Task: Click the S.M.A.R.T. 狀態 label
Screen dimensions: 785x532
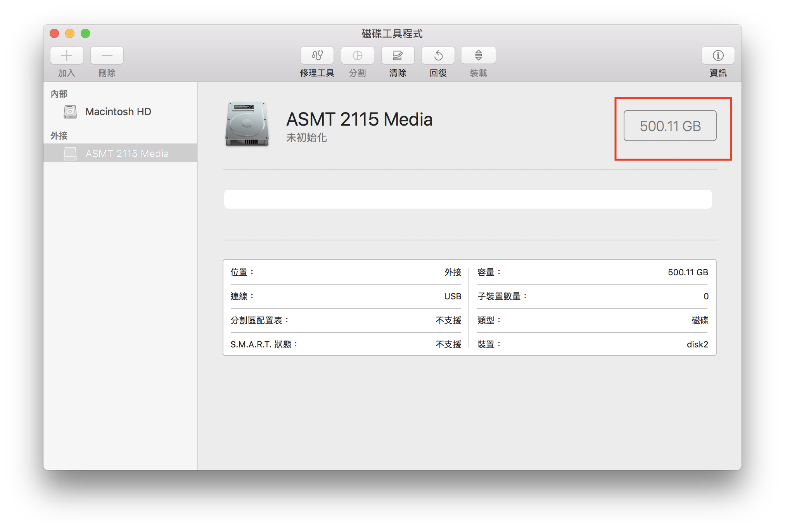Action: [x=265, y=344]
